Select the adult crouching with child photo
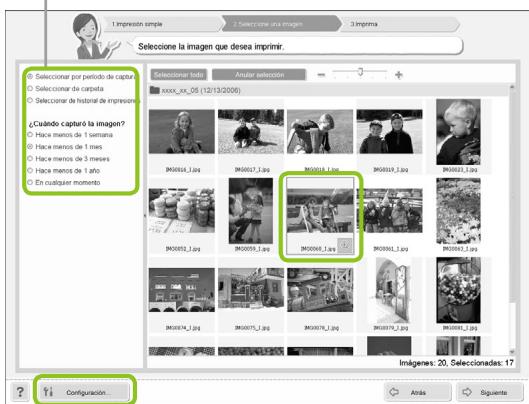The width and height of the screenshot is (529, 404). (251, 211)
